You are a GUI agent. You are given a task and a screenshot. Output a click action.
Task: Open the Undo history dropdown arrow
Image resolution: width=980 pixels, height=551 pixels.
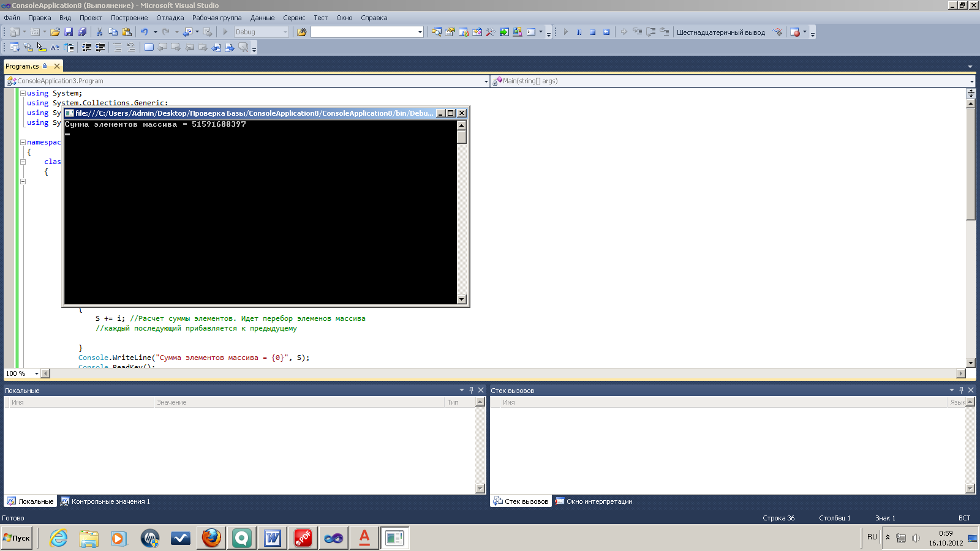click(155, 32)
